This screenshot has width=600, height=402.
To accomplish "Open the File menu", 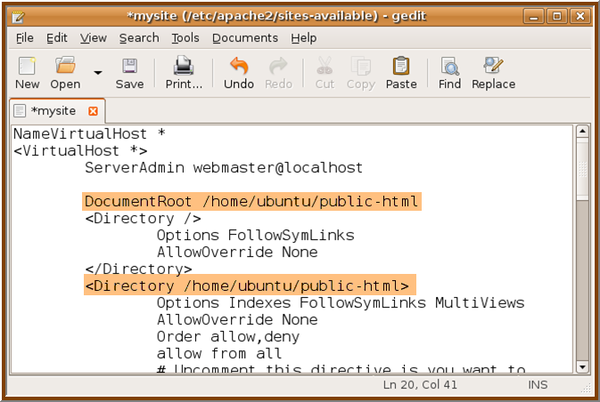I will click(x=25, y=37).
